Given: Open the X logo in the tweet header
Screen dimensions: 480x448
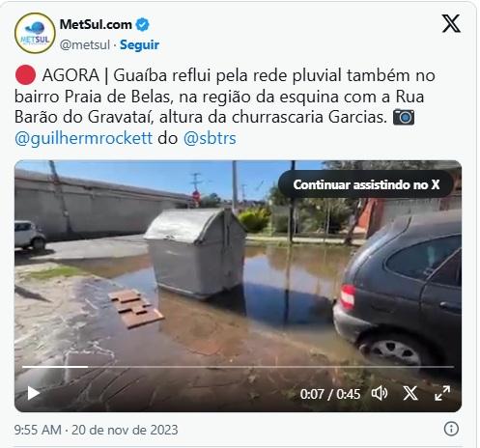Looking at the screenshot, I should coord(451,23).
